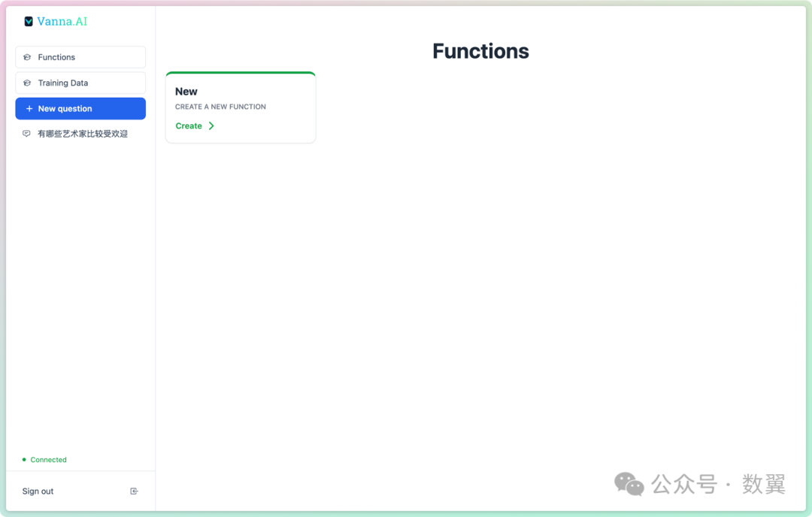Image resolution: width=812 pixels, height=517 pixels.
Task: Click the Vanna.AI logo icon
Action: (x=29, y=22)
